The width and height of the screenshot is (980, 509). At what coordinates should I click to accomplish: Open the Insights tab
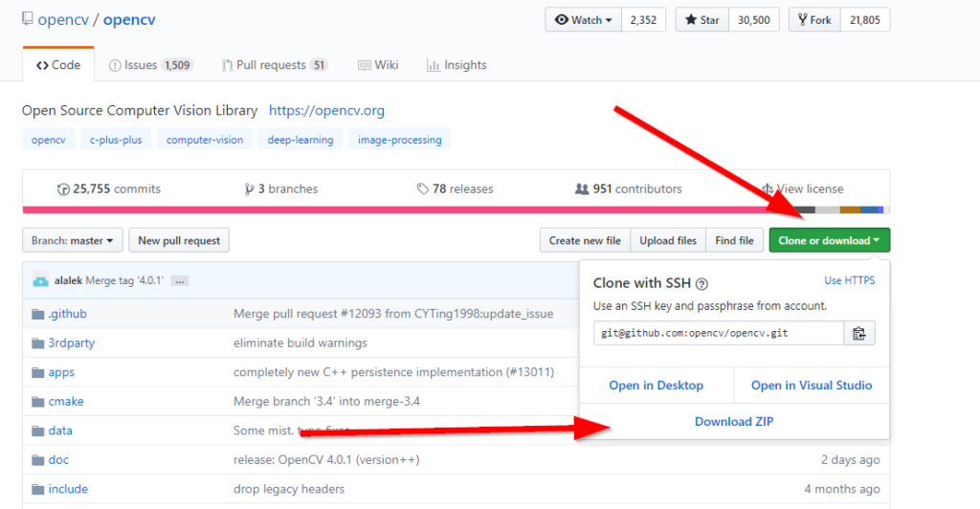coord(457,65)
